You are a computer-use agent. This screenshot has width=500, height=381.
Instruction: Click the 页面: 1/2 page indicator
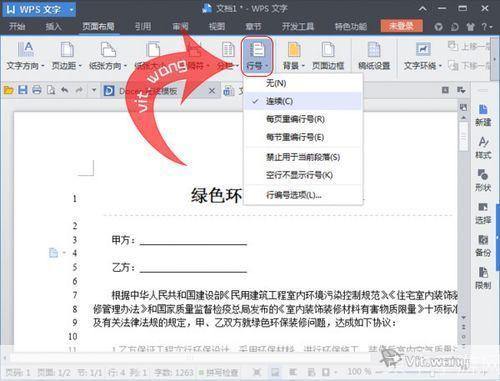[53, 372]
